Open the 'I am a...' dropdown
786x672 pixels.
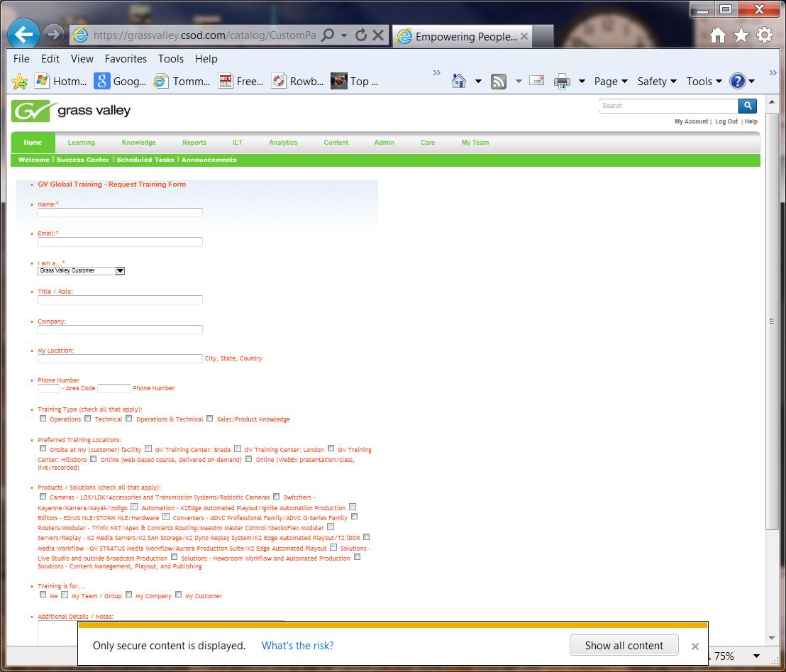pyautogui.click(x=120, y=270)
